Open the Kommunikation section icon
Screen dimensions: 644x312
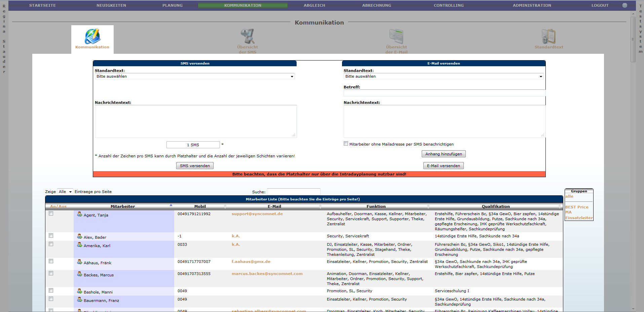(x=92, y=36)
